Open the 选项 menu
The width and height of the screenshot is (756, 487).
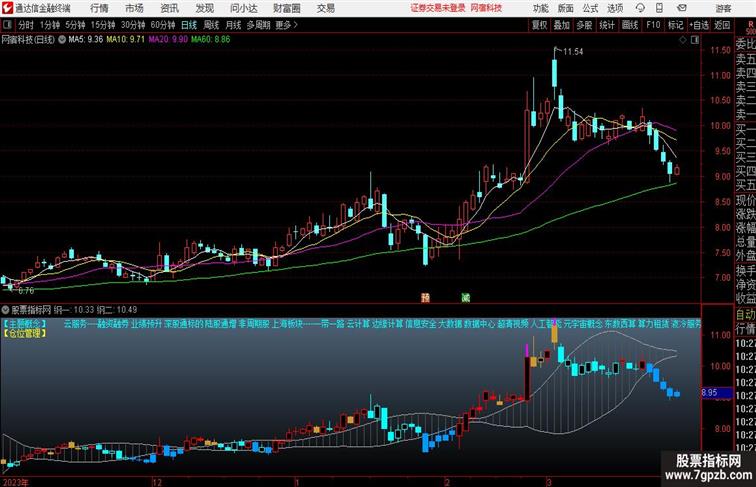click(x=615, y=8)
